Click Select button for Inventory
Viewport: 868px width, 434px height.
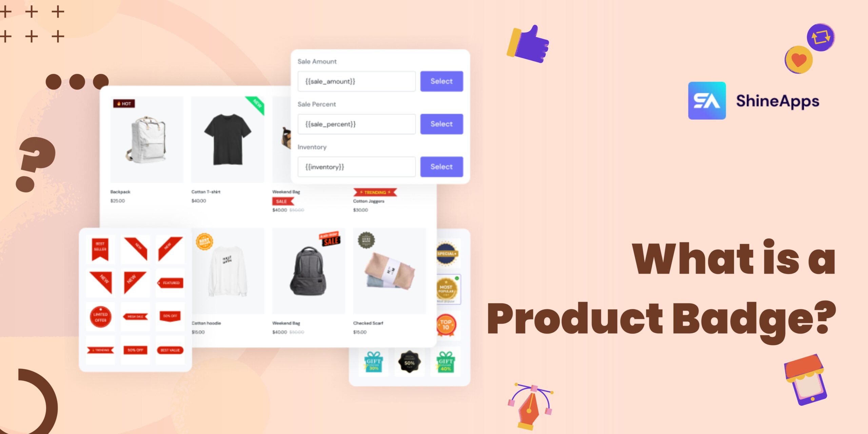pos(441,166)
